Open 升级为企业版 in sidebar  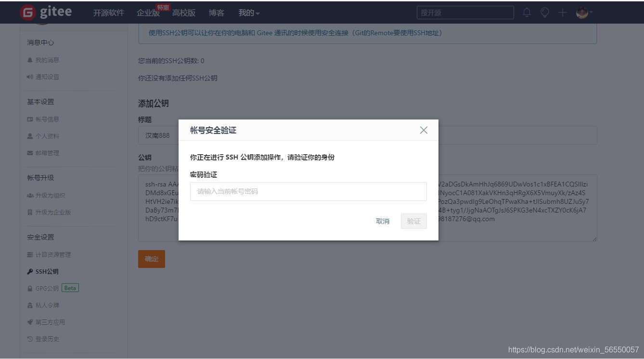click(x=53, y=212)
